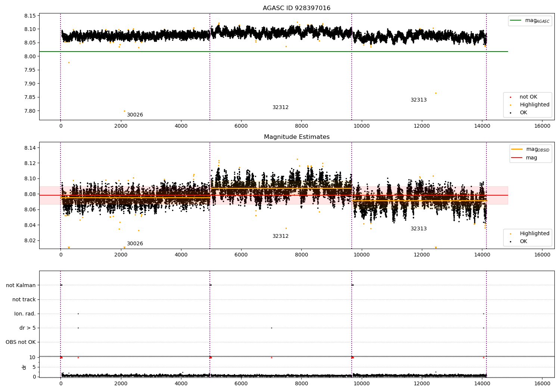Click the Magnitude Estimates plot title
Viewport: 560px width, 392px height.
click(x=296, y=137)
